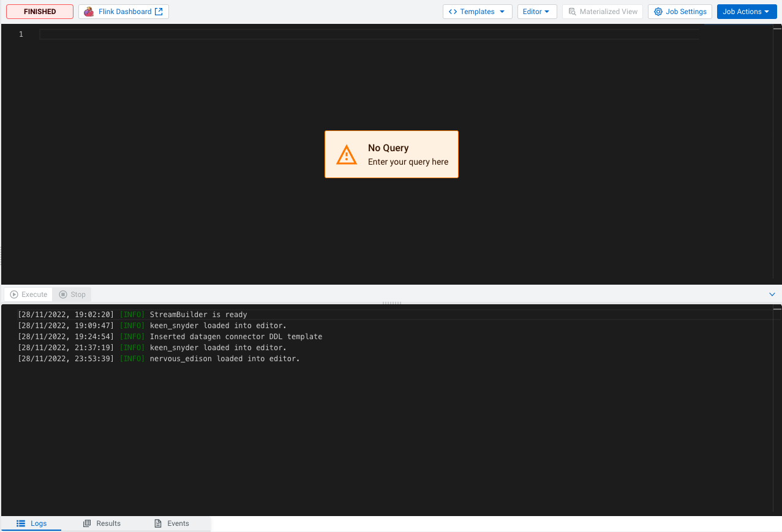The height and width of the screenshot is (532, 782).
Task: Switch to the Results tab
Action: pos(102,523)
